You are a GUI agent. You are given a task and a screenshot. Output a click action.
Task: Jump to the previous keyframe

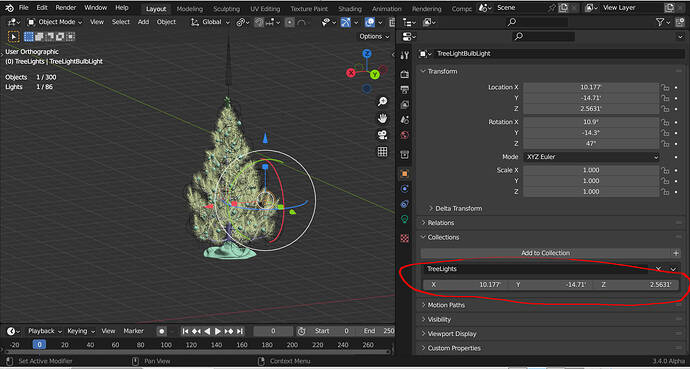[196, 331]
